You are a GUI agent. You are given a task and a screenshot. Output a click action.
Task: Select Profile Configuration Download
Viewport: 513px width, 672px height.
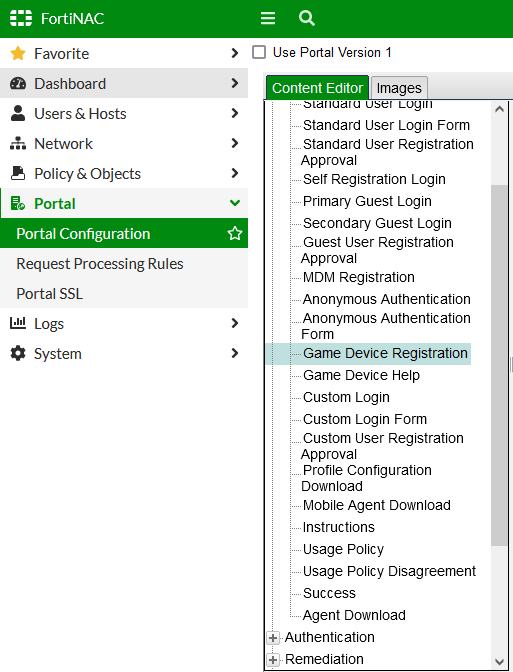366,478
